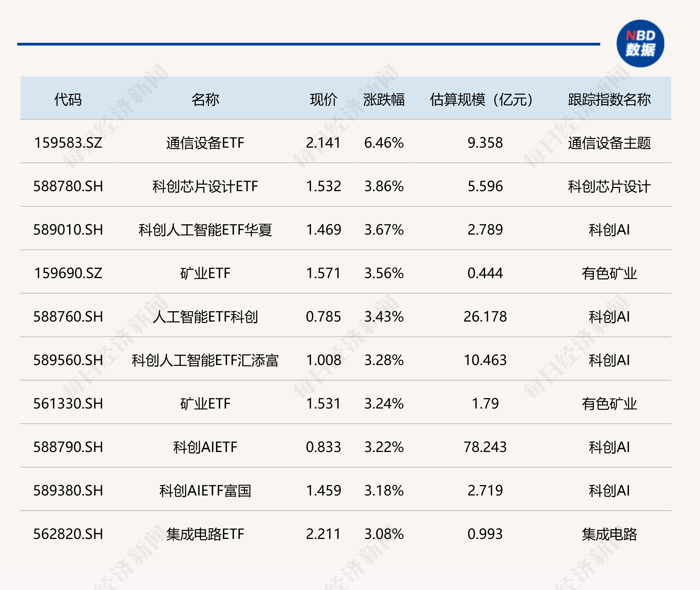Click fund code 159583.SZ

68,143
